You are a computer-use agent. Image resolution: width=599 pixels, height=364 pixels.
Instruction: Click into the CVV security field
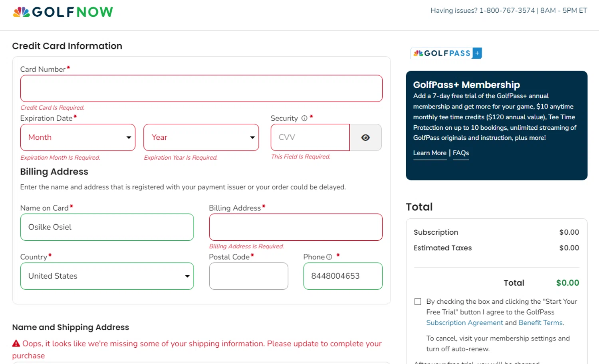click(310, 138)
